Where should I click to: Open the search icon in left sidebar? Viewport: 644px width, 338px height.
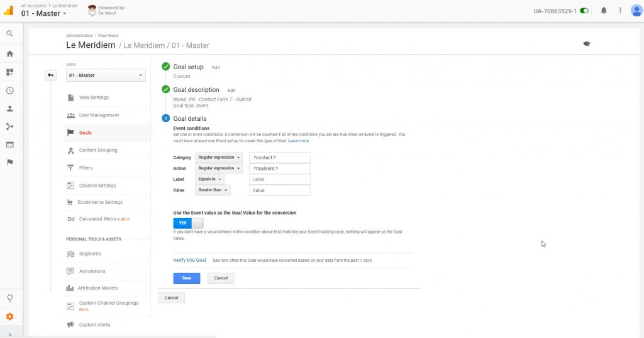[10, 34]
